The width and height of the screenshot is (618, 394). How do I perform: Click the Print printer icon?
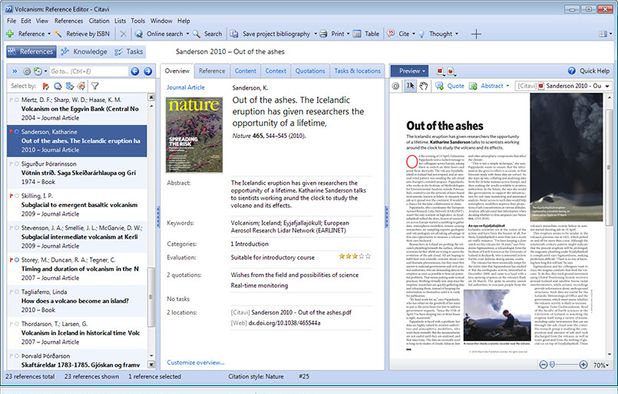pyautogui.click(x=324, y=34)
